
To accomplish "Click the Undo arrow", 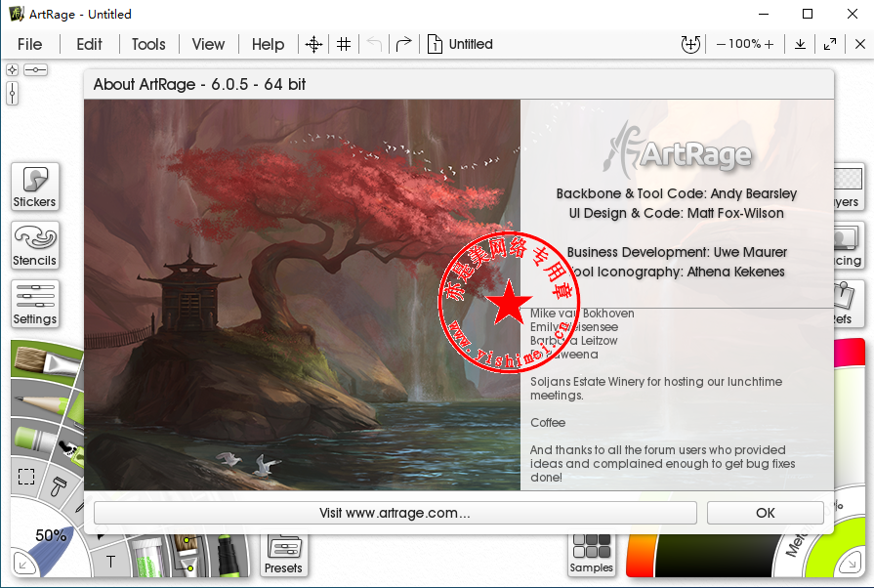I will pyautogui.click(x=375, y=44).
